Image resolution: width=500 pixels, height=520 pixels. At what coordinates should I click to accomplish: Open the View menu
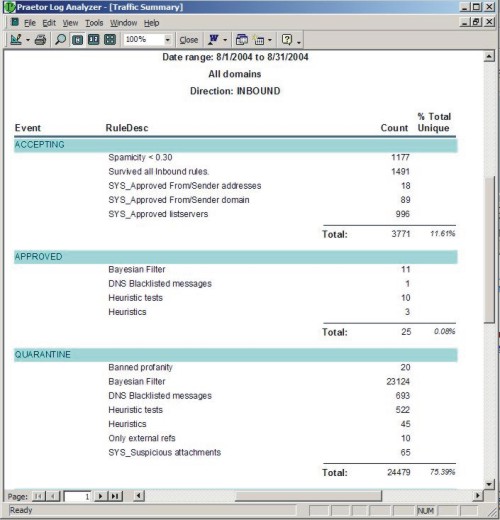pos(70,23)
